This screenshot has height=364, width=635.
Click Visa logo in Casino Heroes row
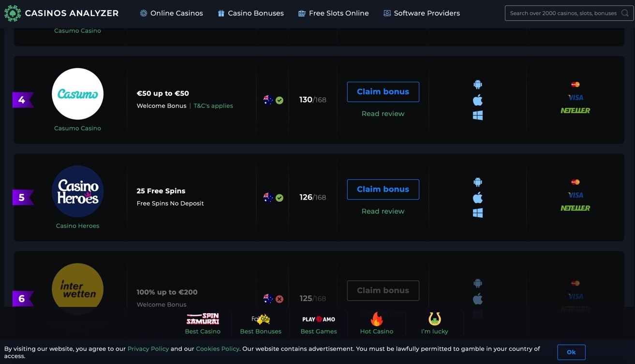click(x=576, y=195)
